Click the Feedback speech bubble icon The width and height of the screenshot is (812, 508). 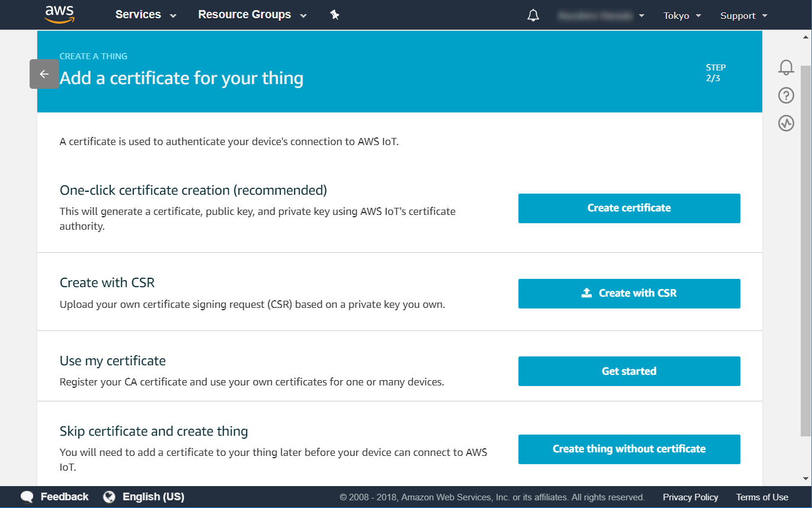click(x=27, y=497)
